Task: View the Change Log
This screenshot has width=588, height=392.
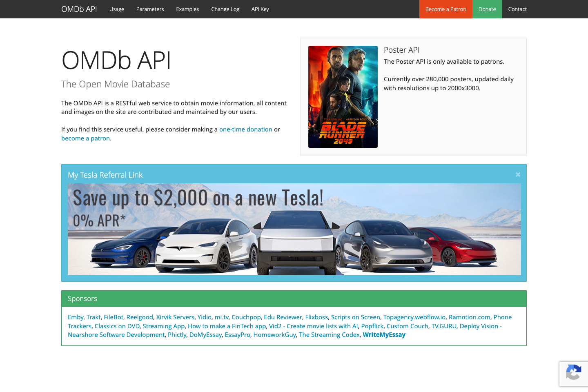Action: [225, 9]
